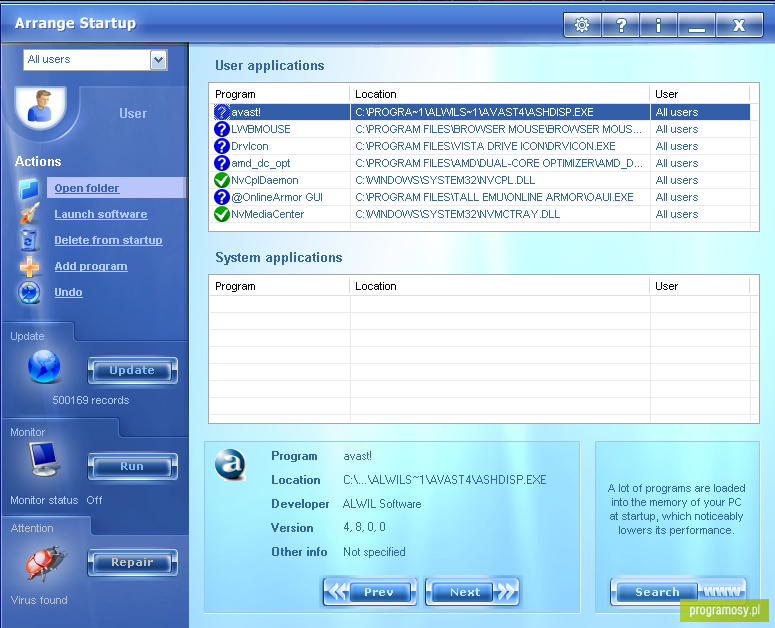Click the rocket icon beside Launch software
Image resolution: width=775 pixels, height=628 pixels.
(x=29, y=214)
